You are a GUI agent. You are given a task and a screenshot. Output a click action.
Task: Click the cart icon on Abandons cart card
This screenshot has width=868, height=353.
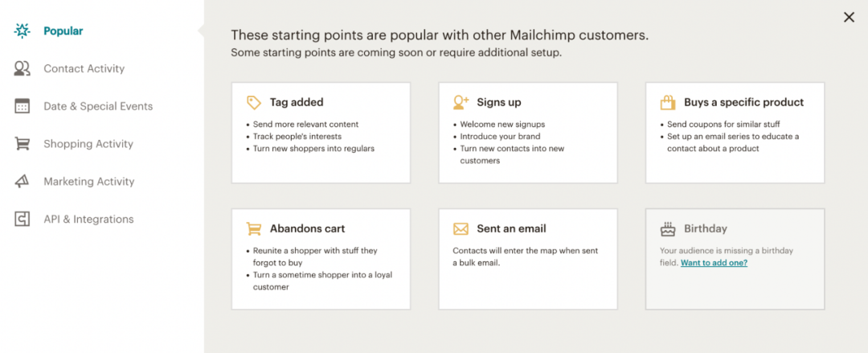[254, 228]
